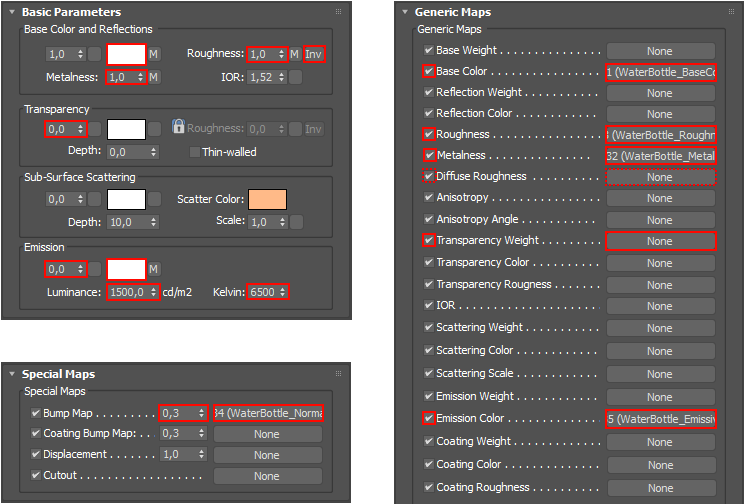This screenshot has width=744, height=504.
Task: Toggle the Coating Bump Map checkbox
Action: click(36, 433)
